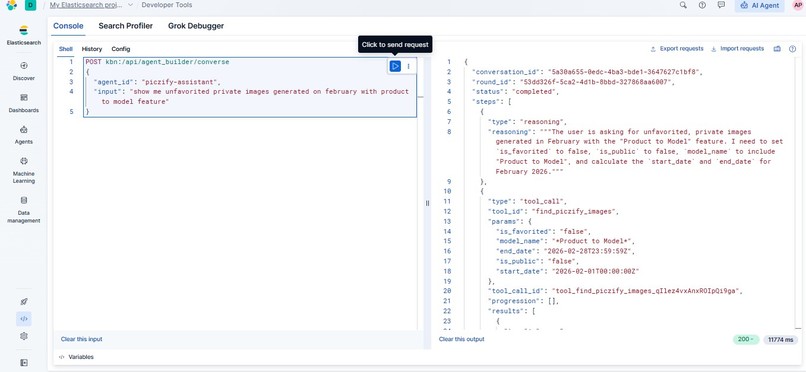Click the "progression" output line
This screenshot has width=806, height=372.
click(x=523, y=302)
